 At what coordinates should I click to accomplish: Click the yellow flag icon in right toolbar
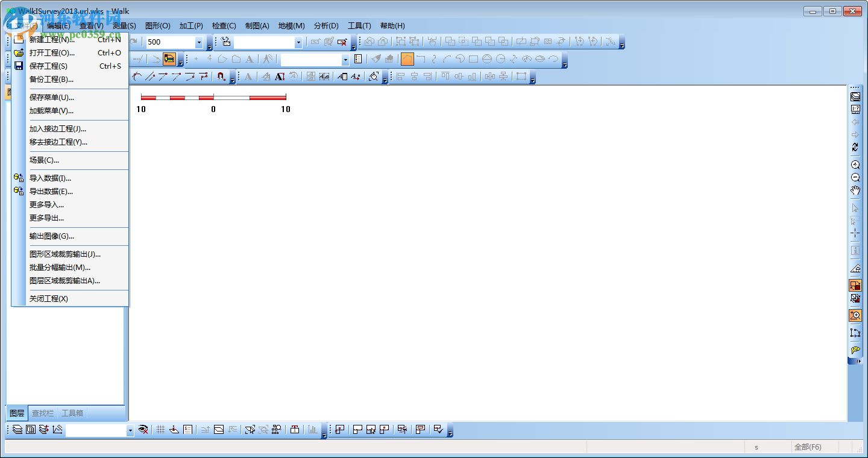click(855, 350)
